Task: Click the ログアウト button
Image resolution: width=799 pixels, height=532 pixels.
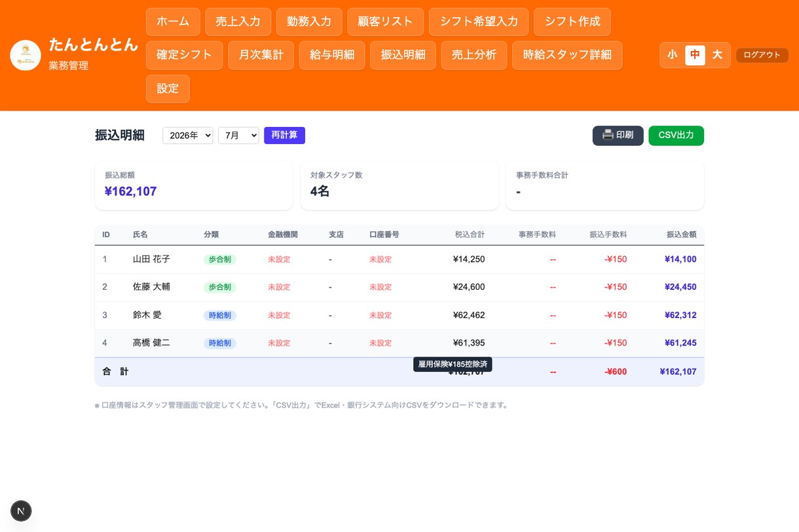Action: (x=762, y=55)
